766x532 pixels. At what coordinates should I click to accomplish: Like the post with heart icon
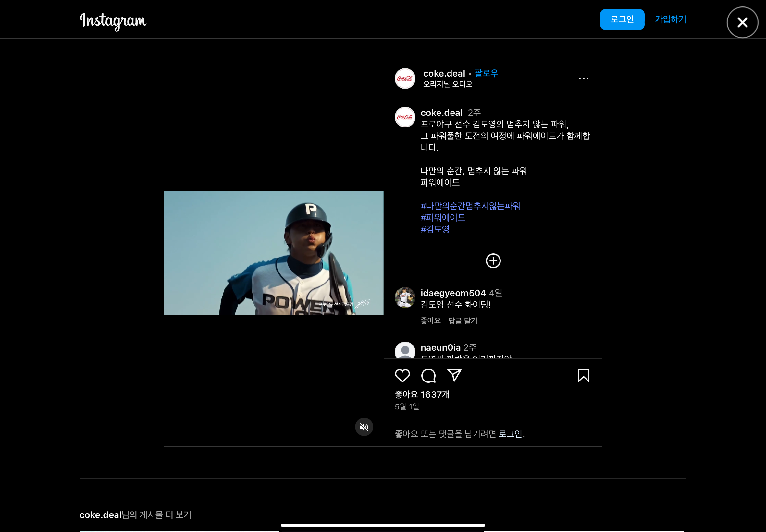[x=402, y=376]
